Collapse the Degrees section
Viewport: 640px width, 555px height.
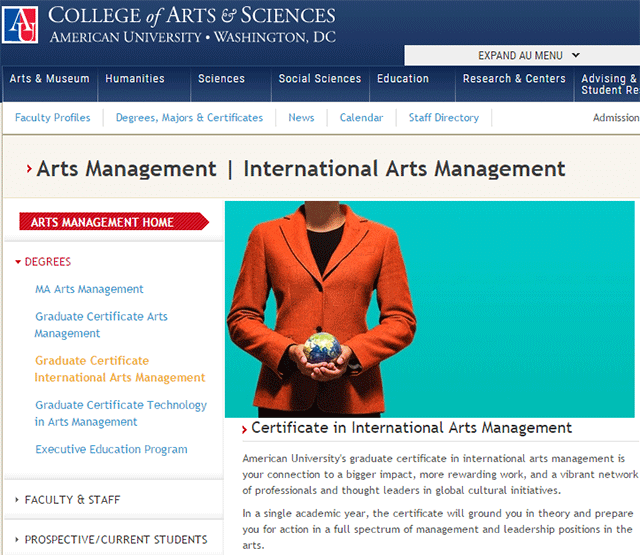point(43,262)
